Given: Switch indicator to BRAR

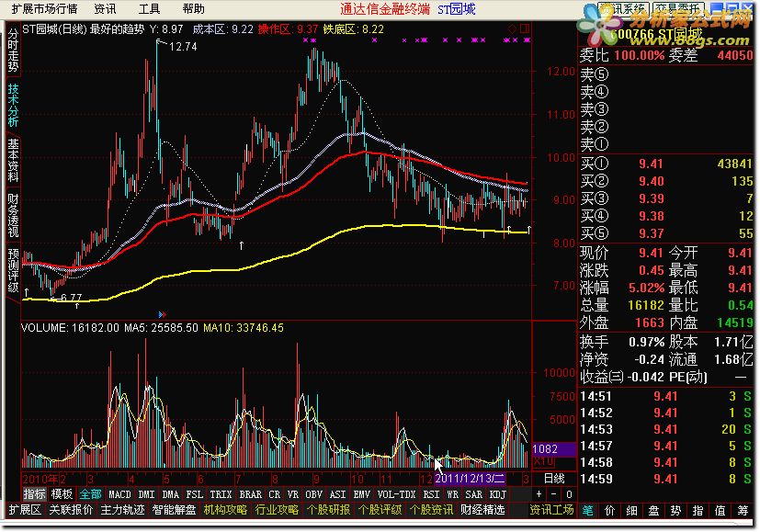Looking at the screenshot, I should (251, 494).
